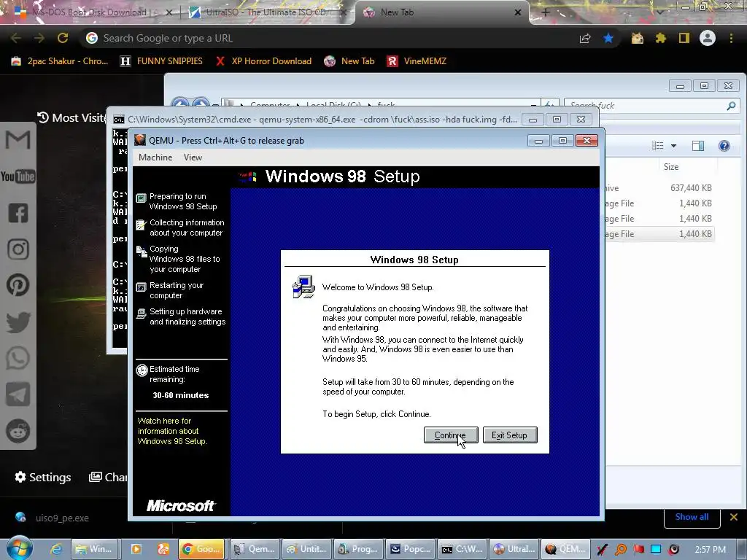The image size is (747, 560).
Task: Open the XP Horror Download bookmark
Action: point(263,61)
